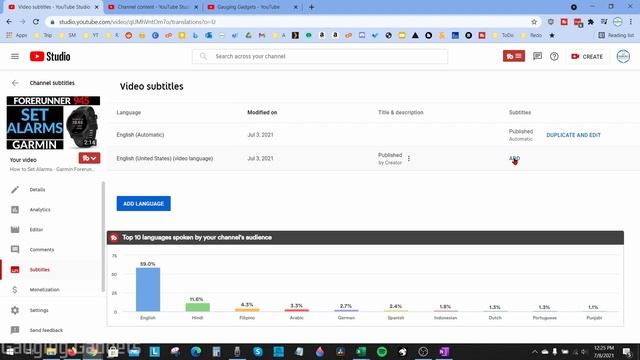Open the Monetization dollar icon
The height and width of the screenshot is (360, 640).
click(15, 289)
